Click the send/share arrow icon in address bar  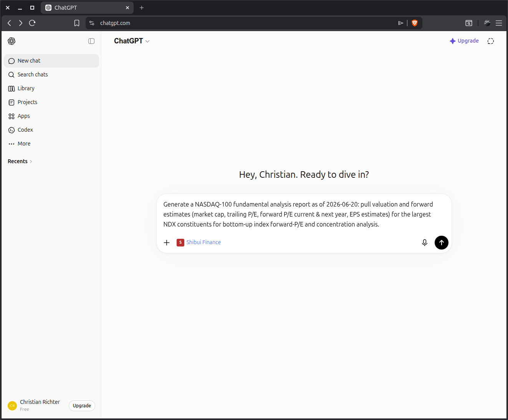click(400, 23)
